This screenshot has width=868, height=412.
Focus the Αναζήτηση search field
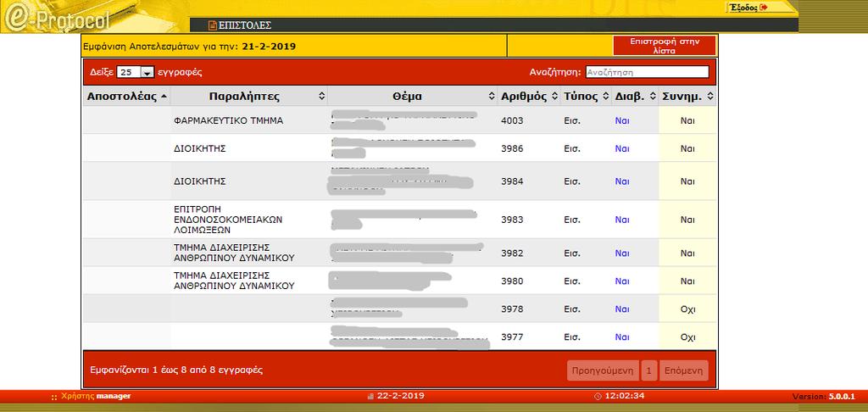coord(647,72)
